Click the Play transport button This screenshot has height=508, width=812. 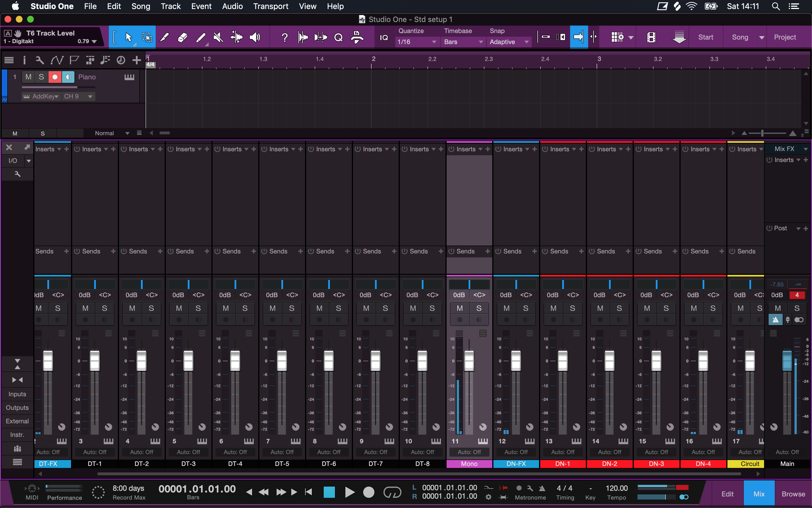349,492
